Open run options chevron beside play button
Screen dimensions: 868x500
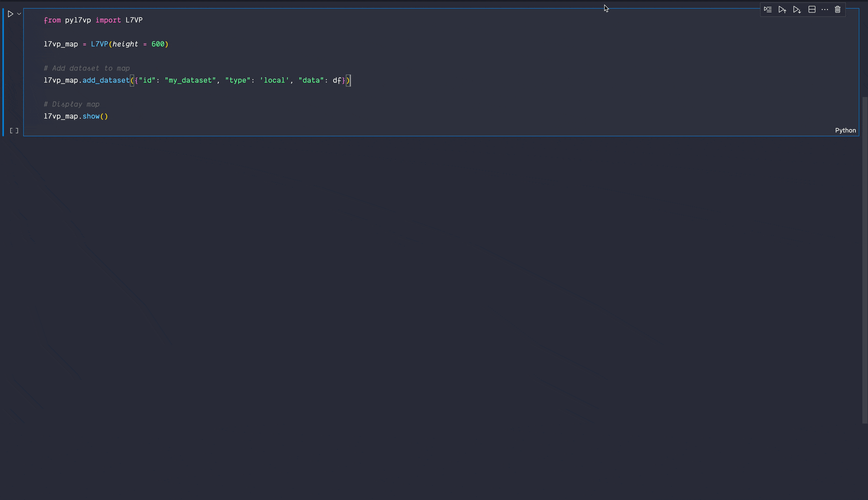click(x=19, y=14)
